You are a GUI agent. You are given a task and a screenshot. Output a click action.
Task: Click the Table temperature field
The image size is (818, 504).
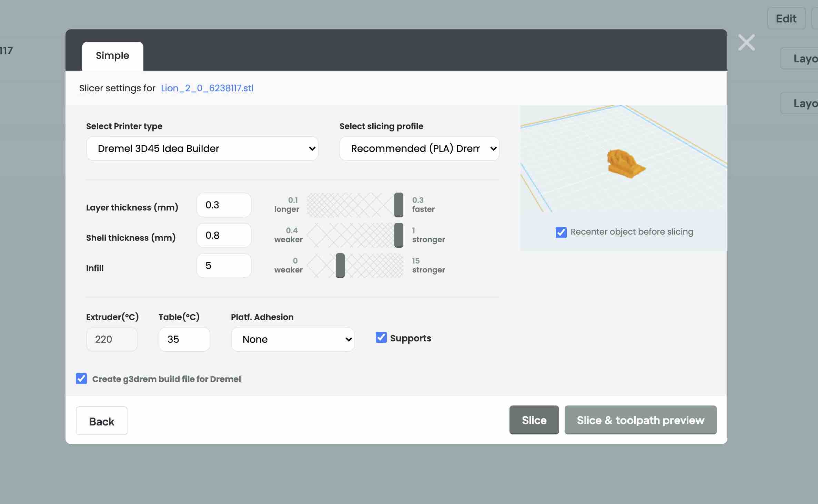184,339
